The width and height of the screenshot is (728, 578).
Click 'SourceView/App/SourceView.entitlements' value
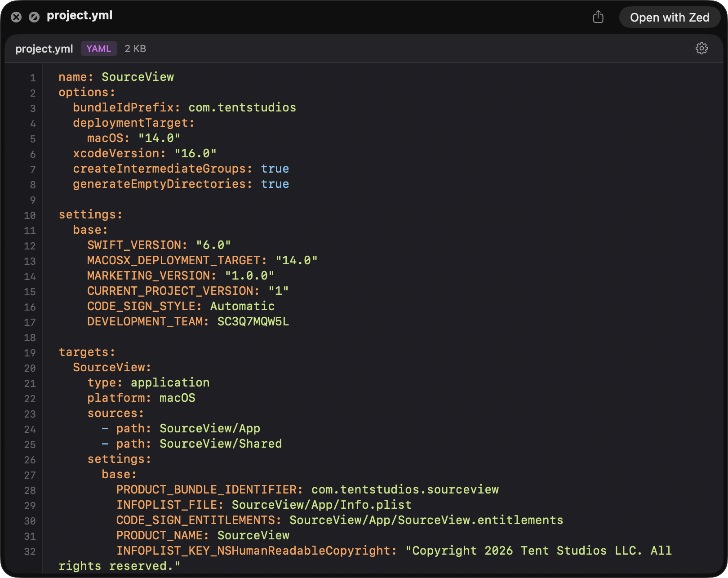(426, 520)
